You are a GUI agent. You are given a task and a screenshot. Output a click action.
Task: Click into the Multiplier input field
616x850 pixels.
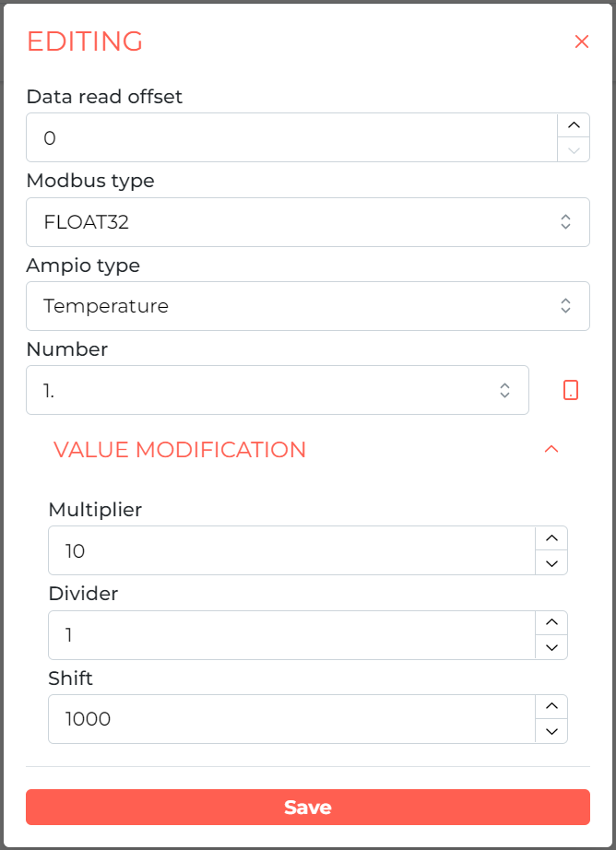tap(291, 550)
